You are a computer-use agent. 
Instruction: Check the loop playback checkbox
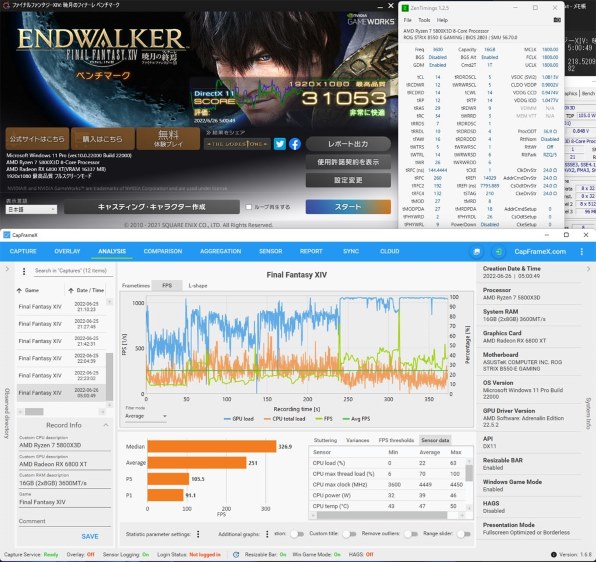(x=249, y=207)
